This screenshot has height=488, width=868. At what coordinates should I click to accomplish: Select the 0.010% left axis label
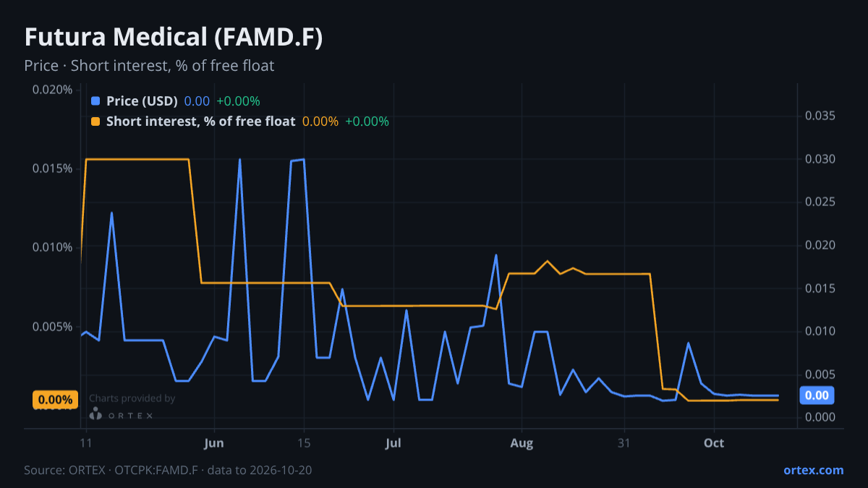(52, 247)
